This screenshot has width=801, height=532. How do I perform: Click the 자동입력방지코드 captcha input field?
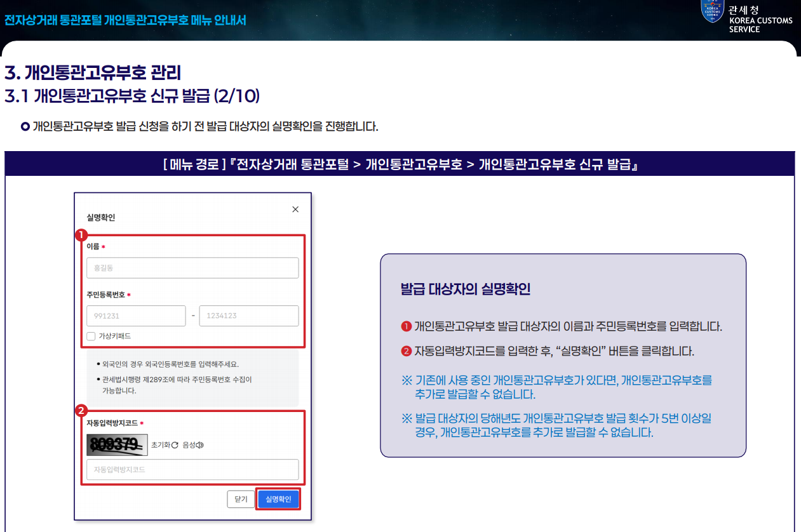pos(192,470)
